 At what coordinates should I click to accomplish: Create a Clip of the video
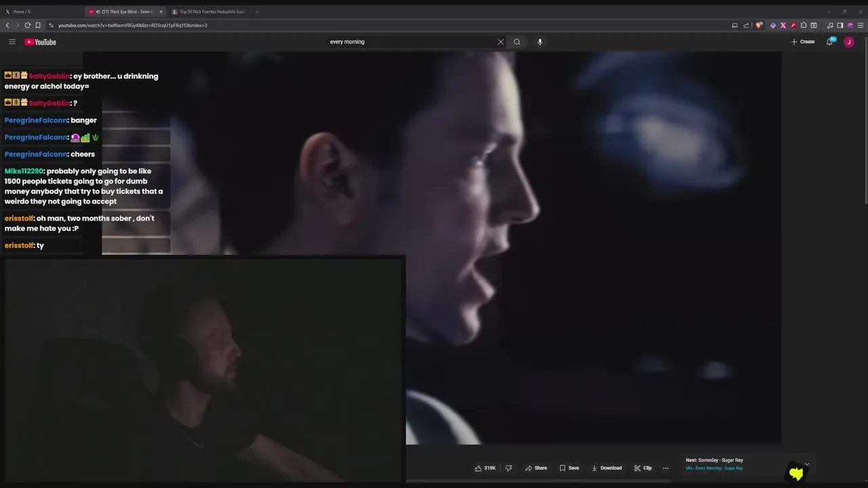click(643, 468)
